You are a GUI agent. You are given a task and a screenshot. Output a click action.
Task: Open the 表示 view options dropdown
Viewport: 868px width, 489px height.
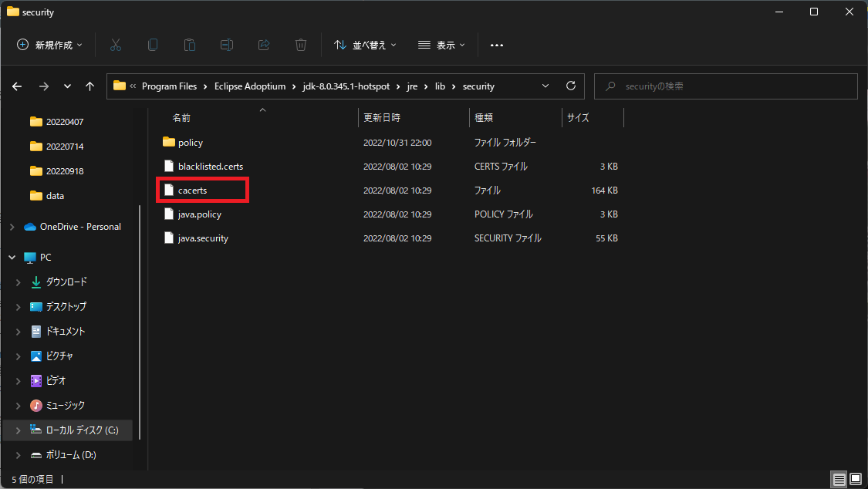[441, 44]
